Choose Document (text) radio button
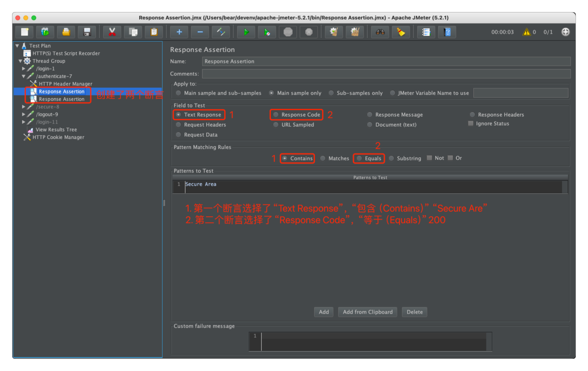This screenshot has width=588, height=371. [392, 125]
